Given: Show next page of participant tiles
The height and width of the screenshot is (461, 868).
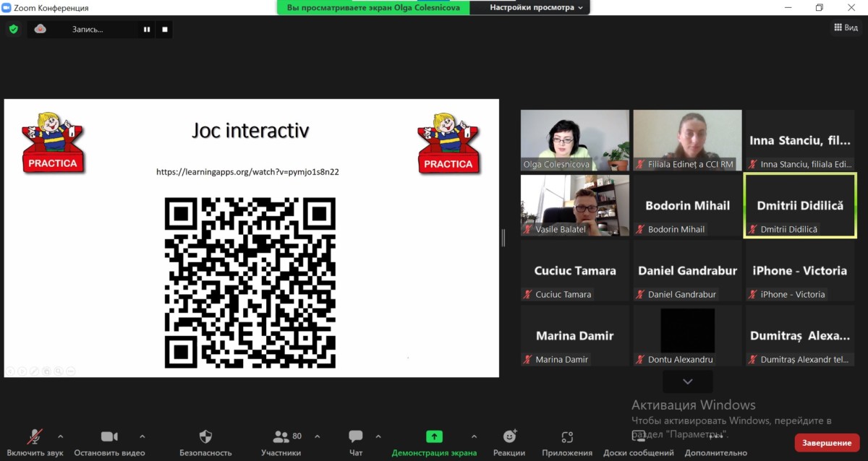Looking at the screenshot, I should pos(687,382).
